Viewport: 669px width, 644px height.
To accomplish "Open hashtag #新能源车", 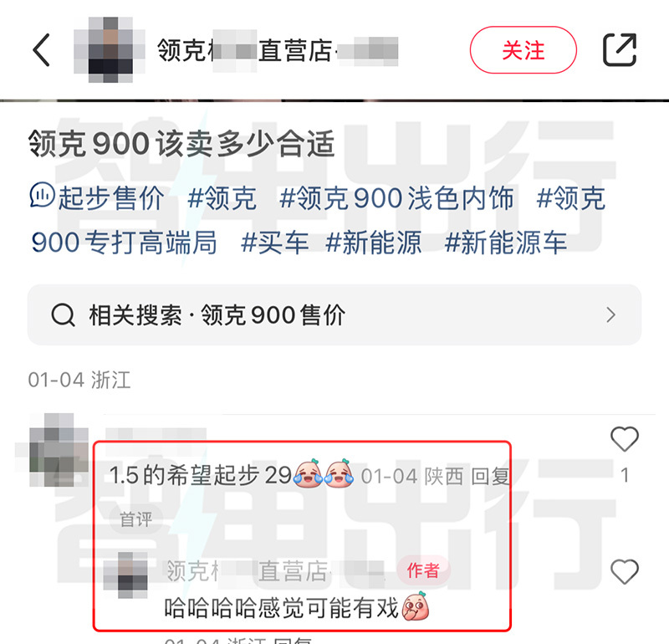I will (506, 243).
